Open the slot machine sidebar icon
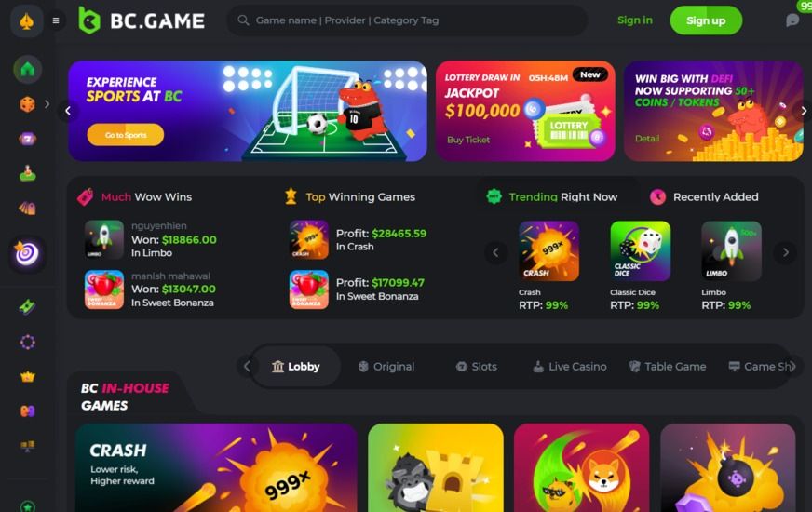812x512 pixels. (x=27, y=139)
